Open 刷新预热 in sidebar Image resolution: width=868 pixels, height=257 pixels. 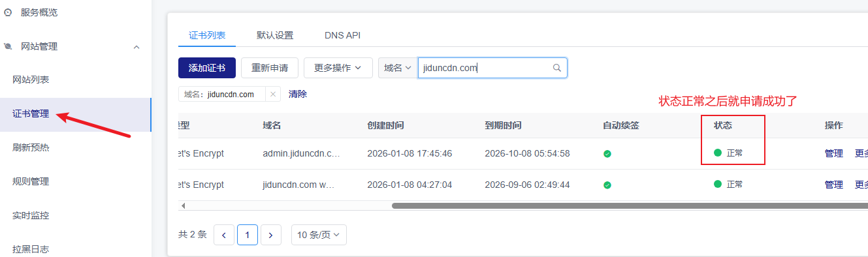click(x=31, y=147)
